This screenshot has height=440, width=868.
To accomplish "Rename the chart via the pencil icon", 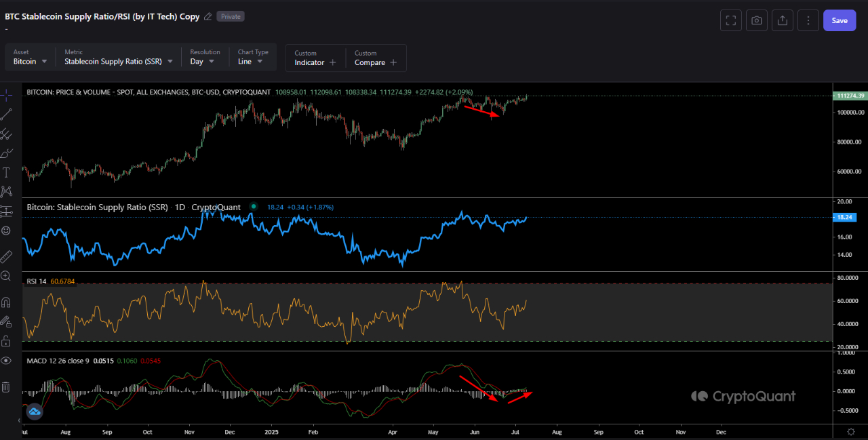I will (x=208, y=16).
